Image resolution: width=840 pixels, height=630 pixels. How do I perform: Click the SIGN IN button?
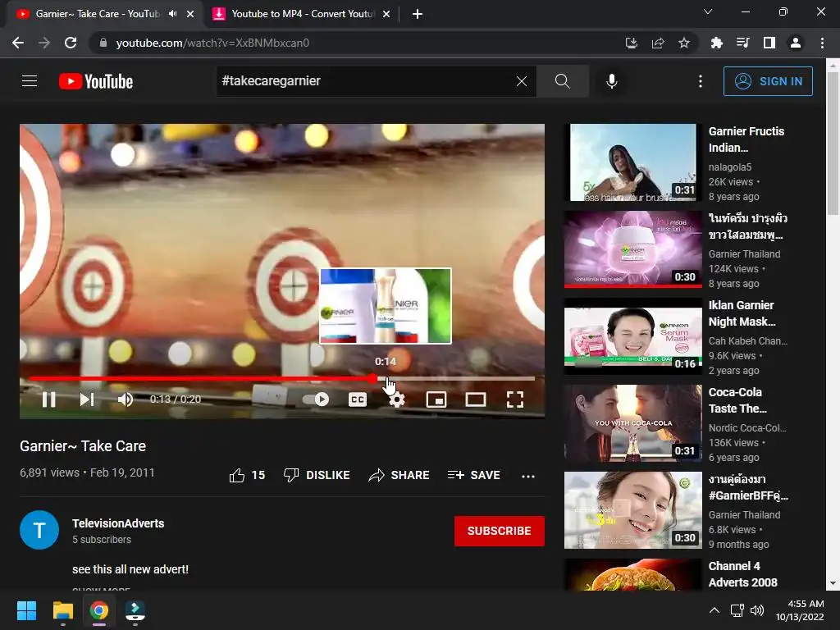click(768, 81)
